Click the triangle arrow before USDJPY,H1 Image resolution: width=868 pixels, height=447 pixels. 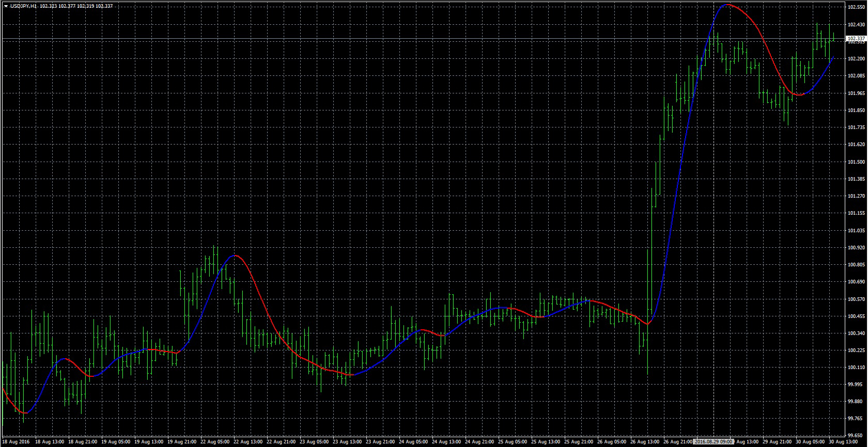[5, 6]
